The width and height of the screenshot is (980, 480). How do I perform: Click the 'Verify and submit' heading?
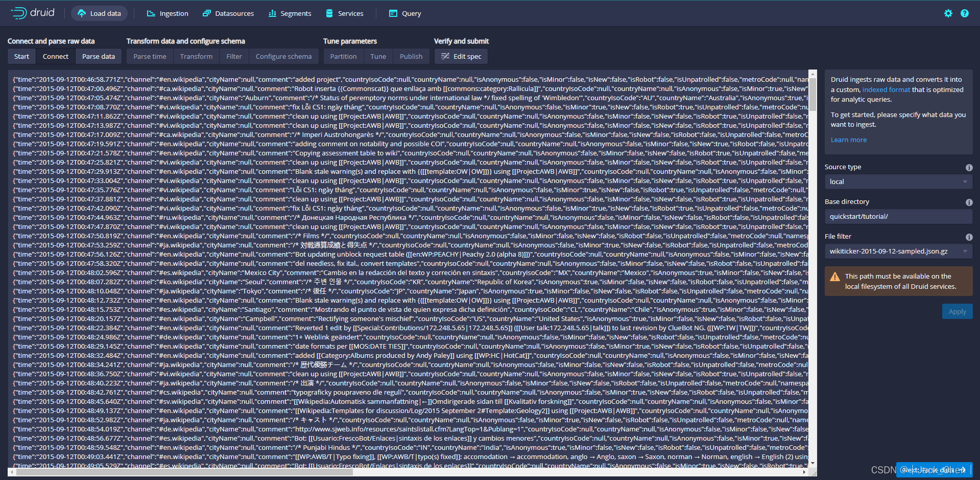coord(461,41)
